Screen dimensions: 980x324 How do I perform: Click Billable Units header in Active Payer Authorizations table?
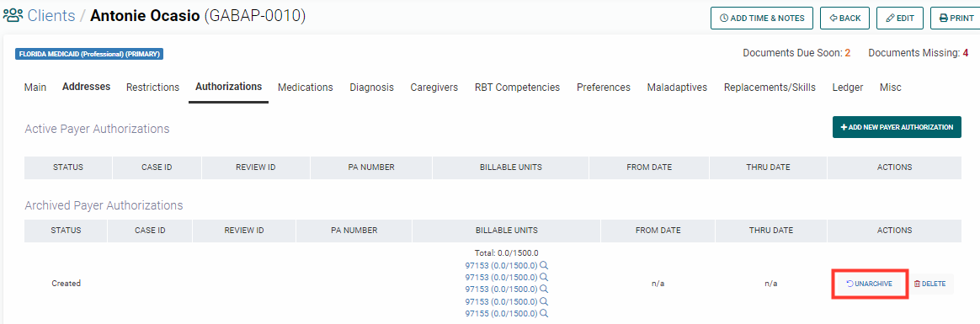510,167
